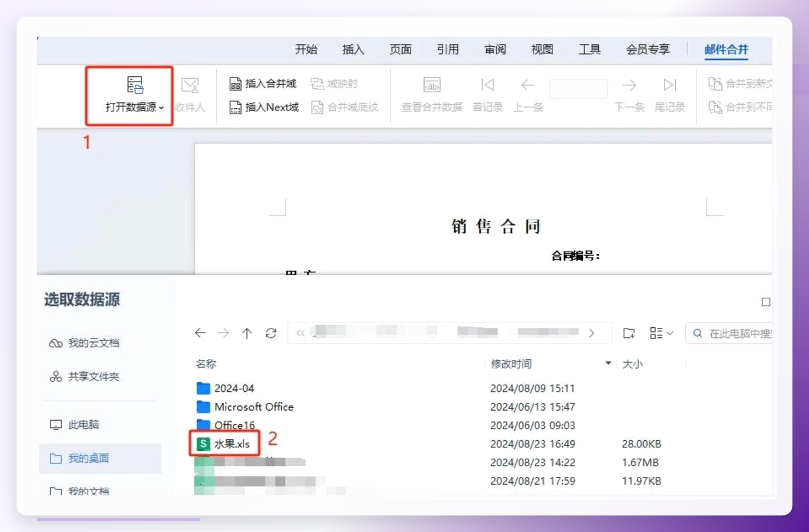Click the forward arrow in file dialog
The height and width of the screenshot is (532, 809).
[x=223, y=333]
